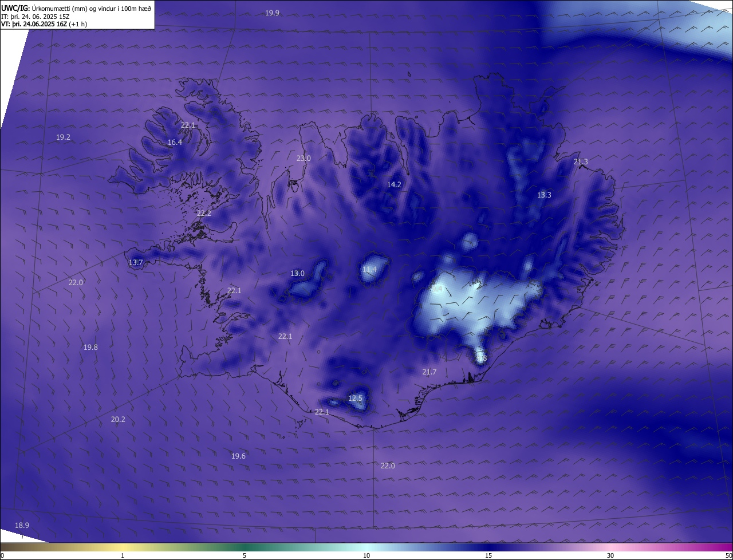Screen dimensions: 733x560
Task: Click the value 13.3 in the northeast
Action: pos(544,195)
